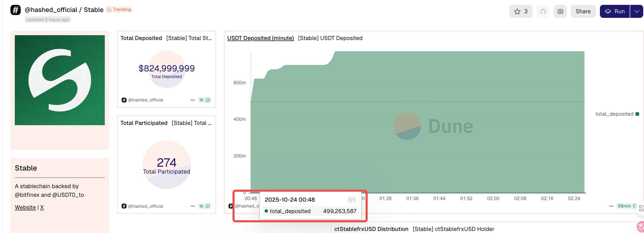Click 1h freshness badge on Total Participated
The image size is (644, 233).
204,206
